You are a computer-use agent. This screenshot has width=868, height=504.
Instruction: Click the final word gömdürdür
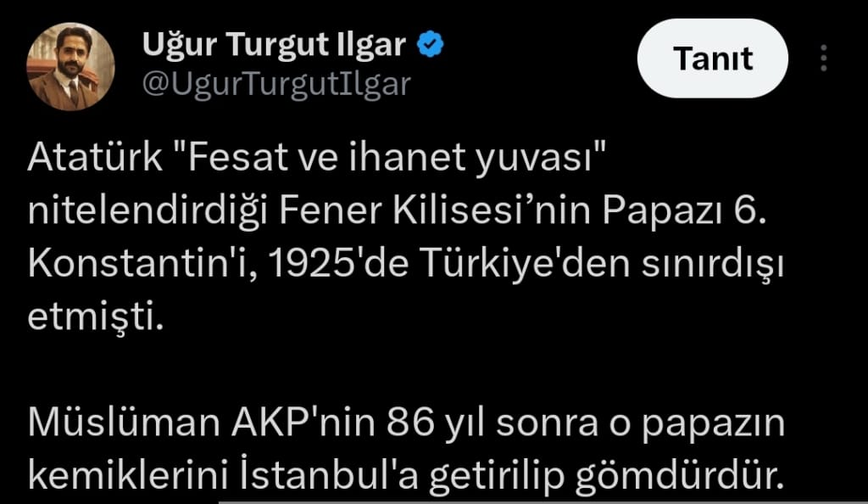pos(681,476)
